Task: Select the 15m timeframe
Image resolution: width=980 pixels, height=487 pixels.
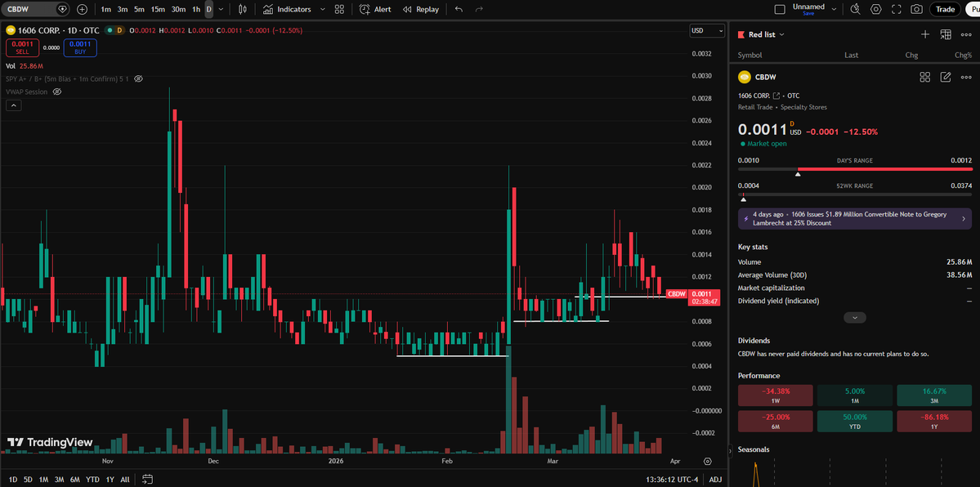Action: 158,9
